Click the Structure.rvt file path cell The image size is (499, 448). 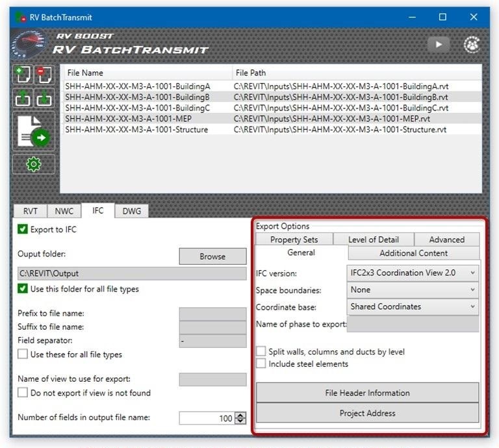click(340, 129)
